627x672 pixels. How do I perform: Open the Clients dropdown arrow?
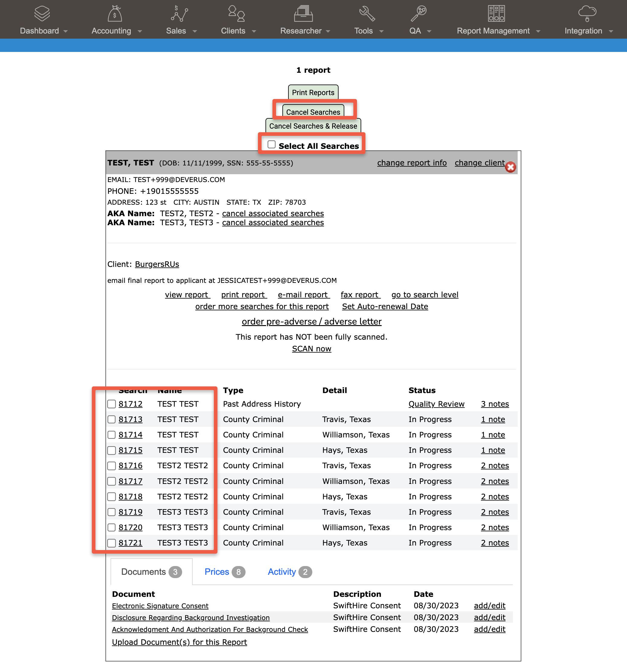click(254, 31)
